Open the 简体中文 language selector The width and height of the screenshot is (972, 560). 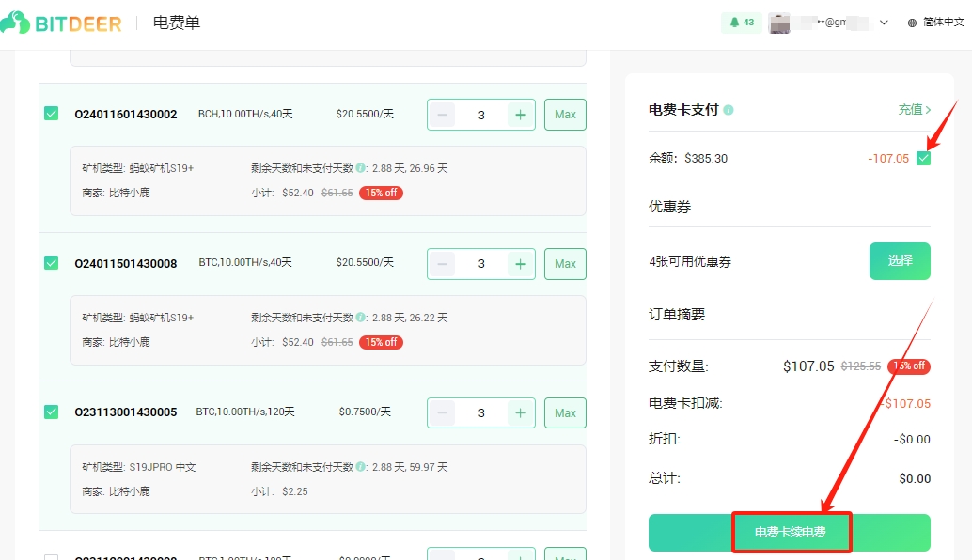(936, 23)
